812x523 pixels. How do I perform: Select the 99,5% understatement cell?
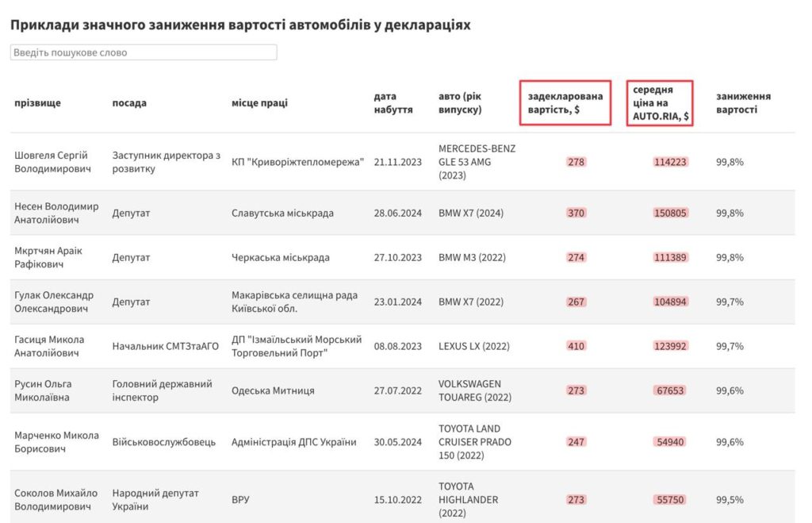(730, 500)
